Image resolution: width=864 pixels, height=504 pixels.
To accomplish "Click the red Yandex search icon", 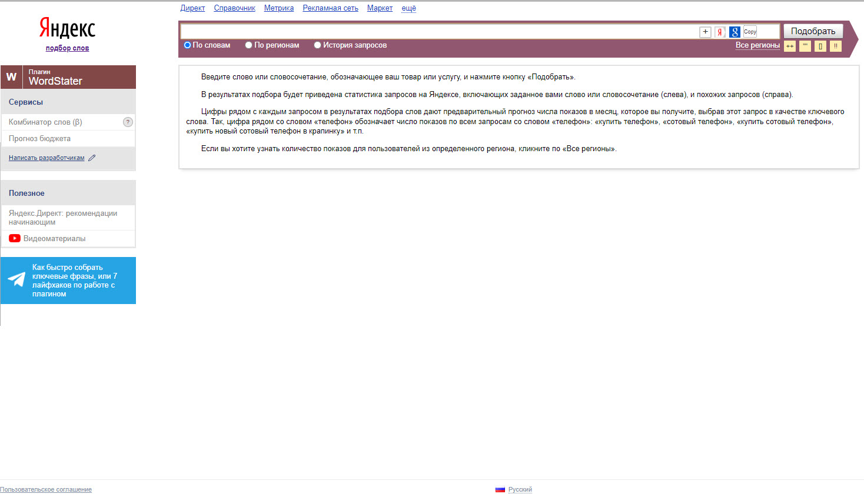I will [720, 32].
